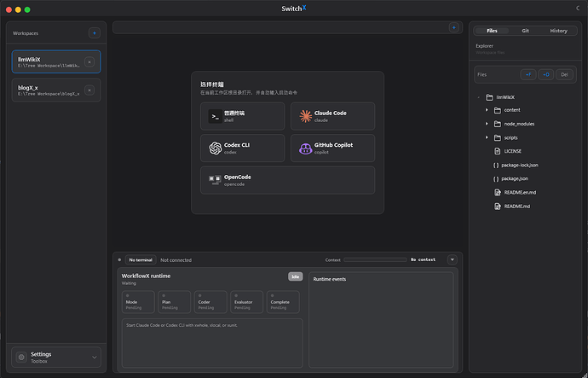Screen dimensions: 588x378
Task: Close the llmWikiX workspace
Action: pyautogui.click(x=89, y=62)
